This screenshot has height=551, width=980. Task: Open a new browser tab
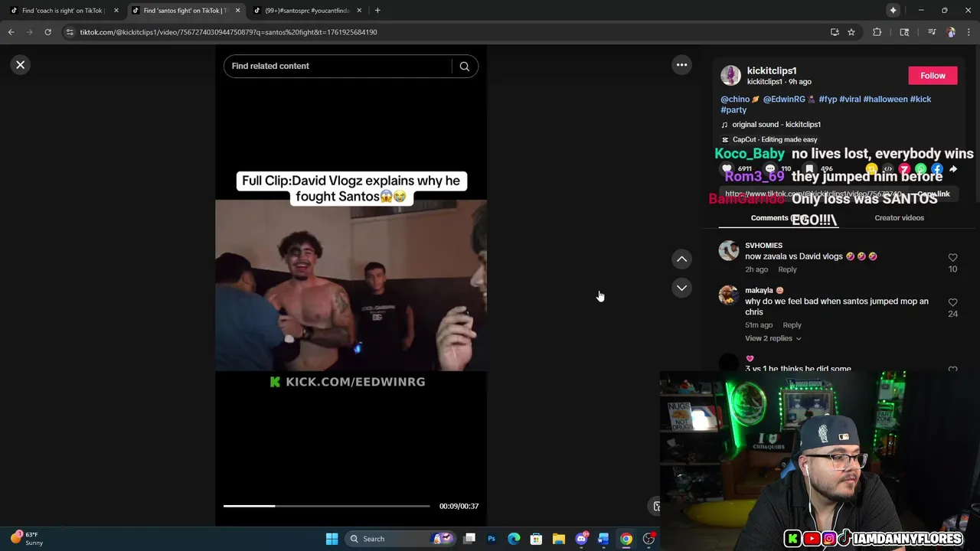click(377, 11)
